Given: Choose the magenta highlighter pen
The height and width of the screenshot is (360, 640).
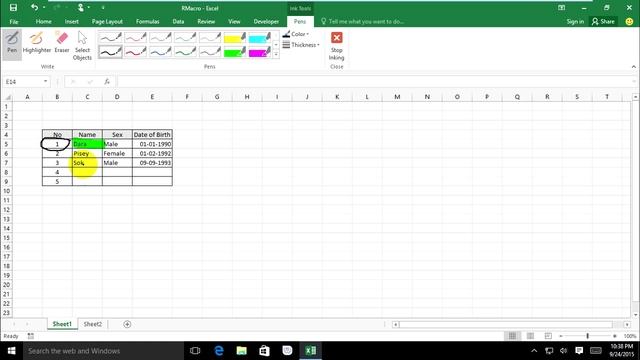Looking at the screenshot, I should [260, 51].
